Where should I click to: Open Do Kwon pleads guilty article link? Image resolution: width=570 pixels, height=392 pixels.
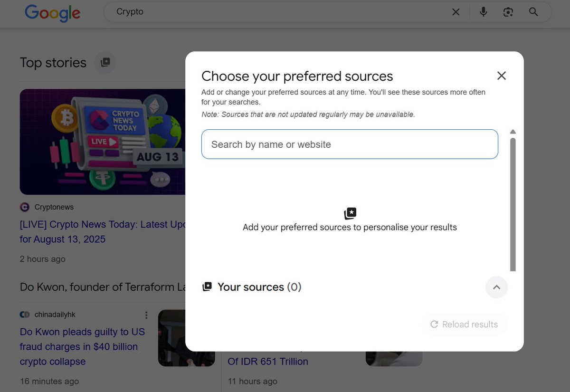pyautogui.click(x=82, y=346)
